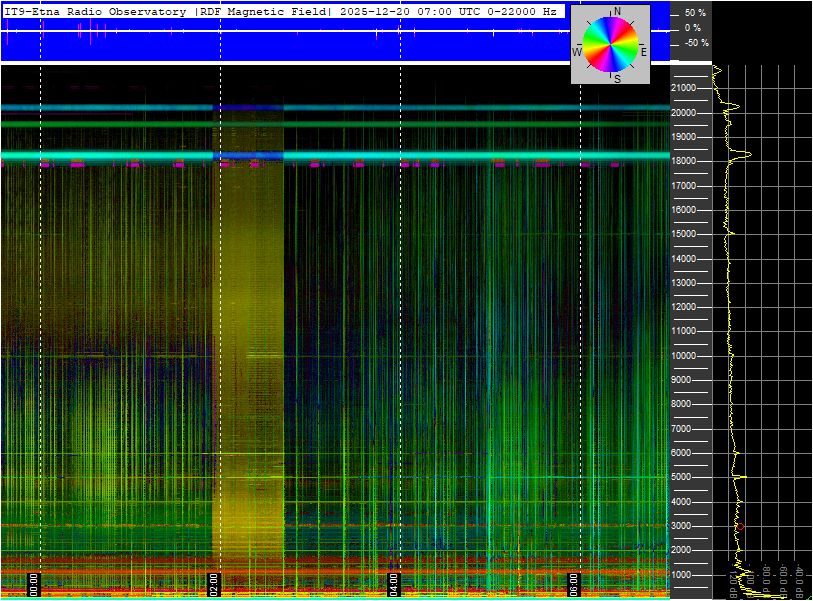Click the 21000 frequency axis label
This screenshot has width=813, height=601.
click(683, 88)
